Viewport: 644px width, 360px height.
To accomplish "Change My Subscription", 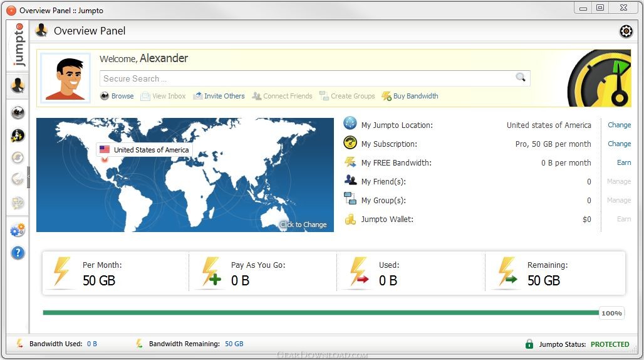I will click(x=619, y=144).
